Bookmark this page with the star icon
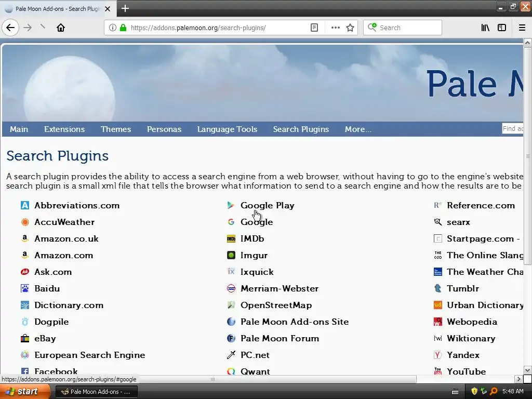The width and height of the screenshot is (532, 399). pyautogui.click(x=350, y=28)
